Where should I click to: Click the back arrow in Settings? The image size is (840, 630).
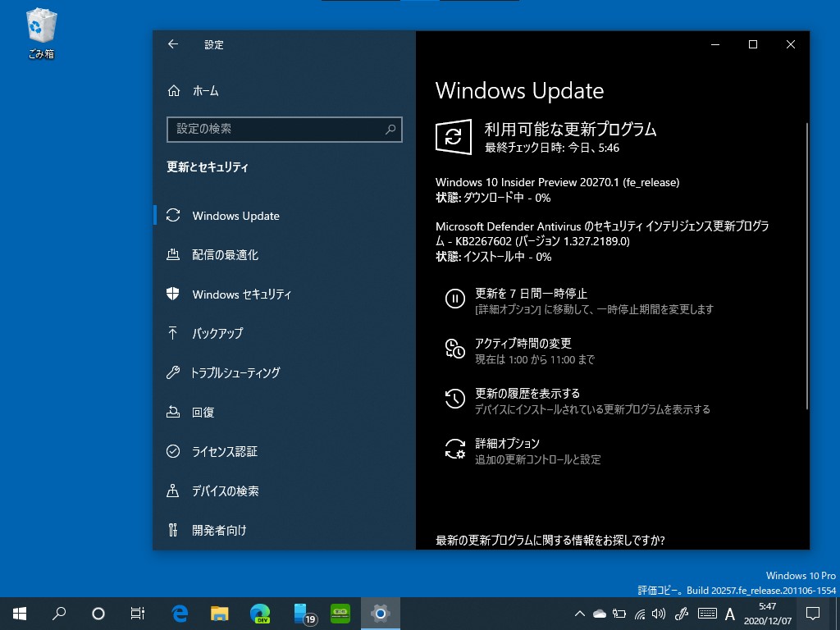click(173, 44)
